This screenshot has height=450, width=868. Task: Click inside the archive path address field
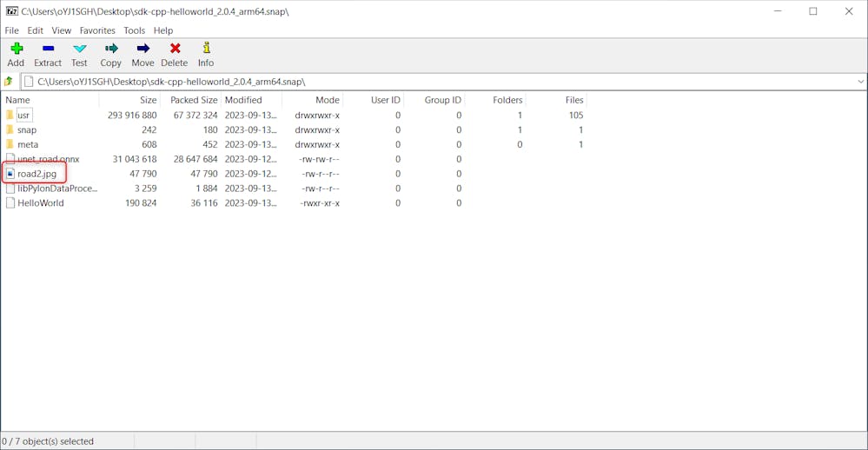[434, 82]
